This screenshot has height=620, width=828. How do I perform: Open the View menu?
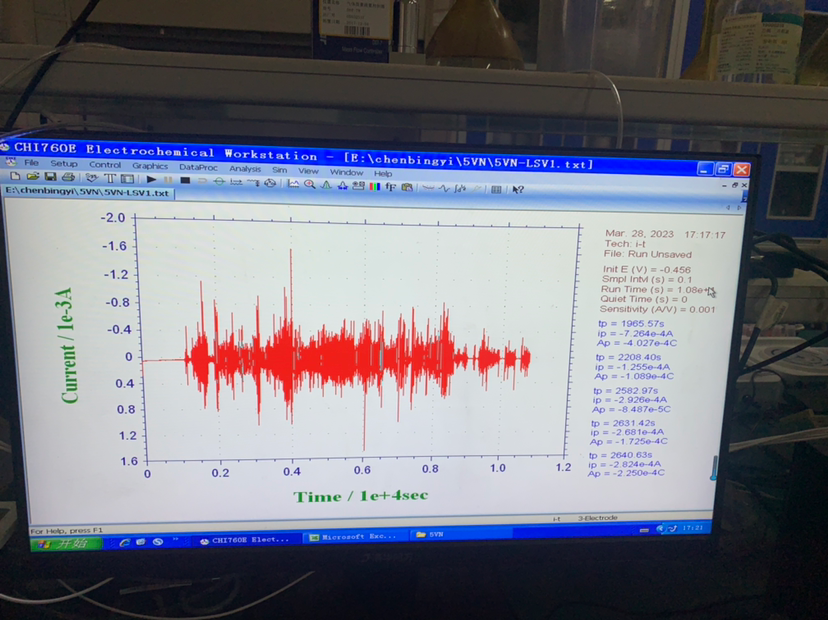(308, 171)
